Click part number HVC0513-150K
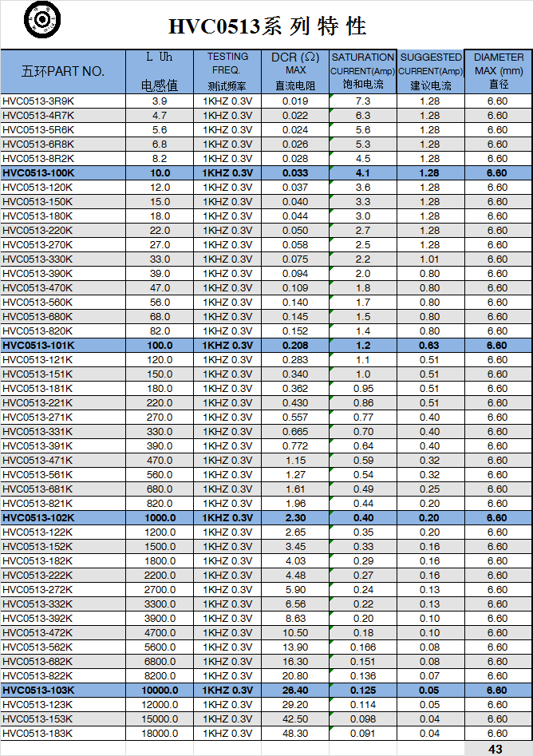533x756 pixels. [38, 202]
